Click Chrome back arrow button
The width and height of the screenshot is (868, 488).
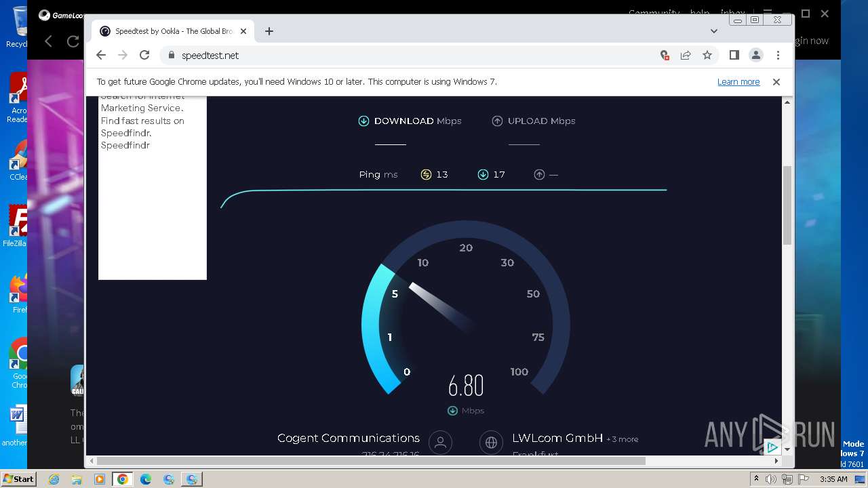click(x=101, y=56)
